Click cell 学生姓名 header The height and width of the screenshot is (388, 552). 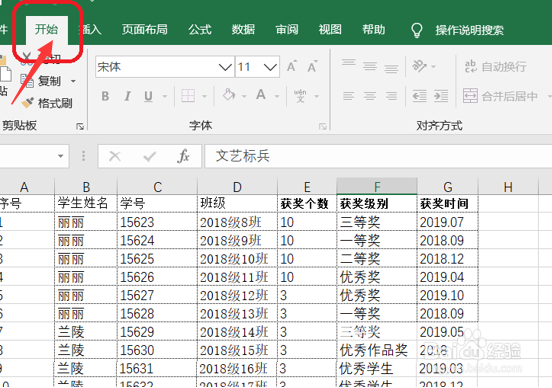click(86, 204)
